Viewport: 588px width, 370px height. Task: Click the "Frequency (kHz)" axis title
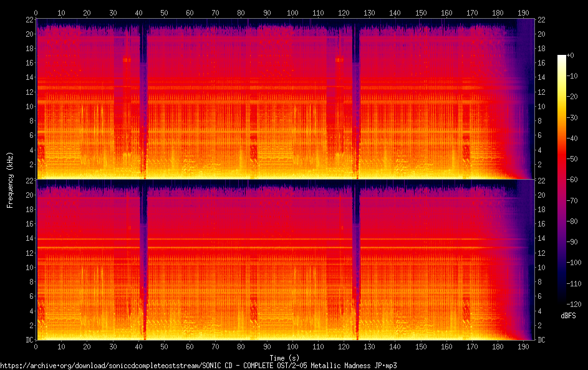coord(10,179)
